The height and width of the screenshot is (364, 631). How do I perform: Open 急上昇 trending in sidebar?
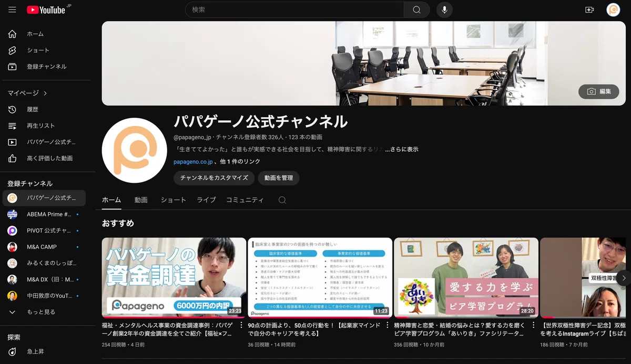(x=44, y=351)
